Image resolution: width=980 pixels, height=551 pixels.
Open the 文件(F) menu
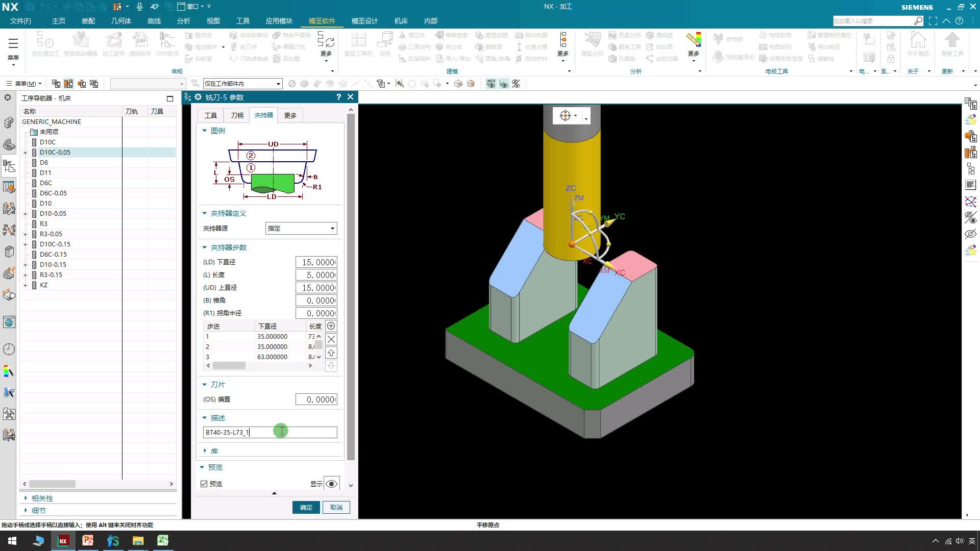pos(20,21)
